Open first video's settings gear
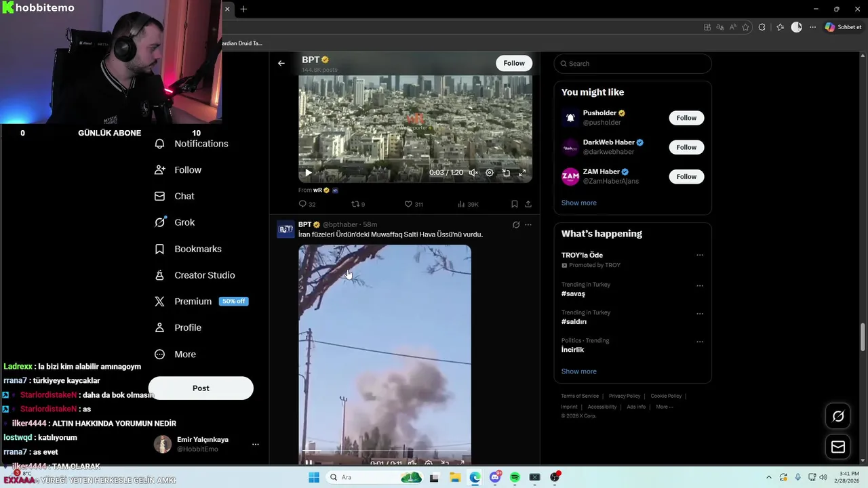Image resolution: width=868 pixels, height=488 pixels. click(x=490, y=173)
